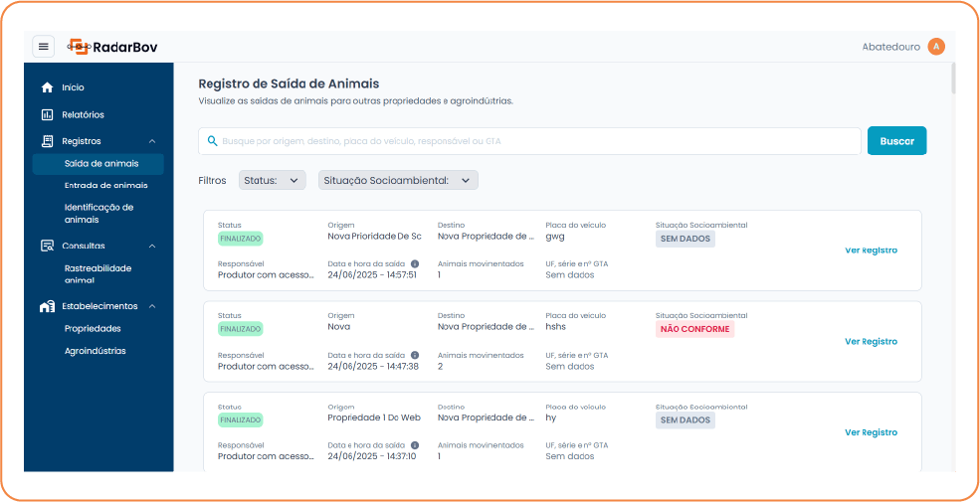This screenshot has height=502, width=980.
Task: Open Identificação de animais menu item
Action: (x=98, y=213)
